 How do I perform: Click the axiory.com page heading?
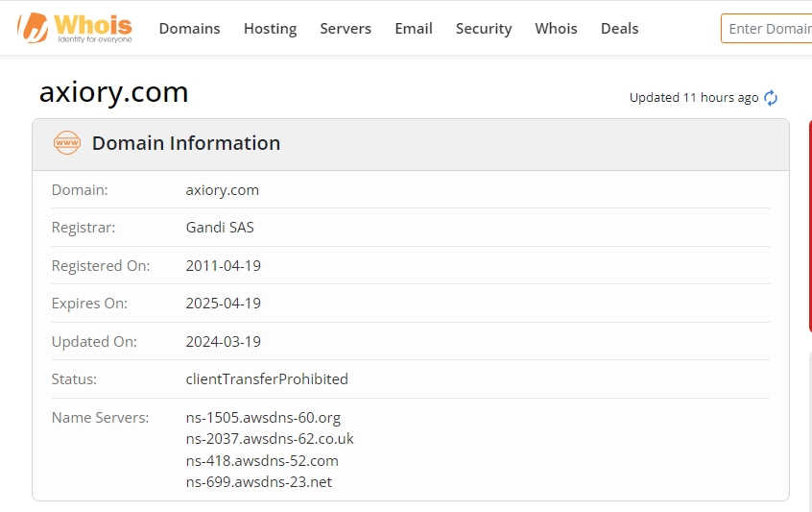113,92
